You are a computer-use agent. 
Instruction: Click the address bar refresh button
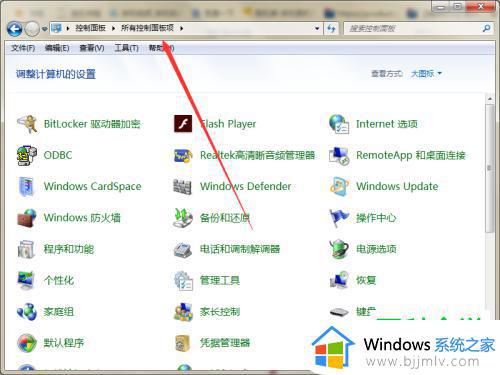331,28
